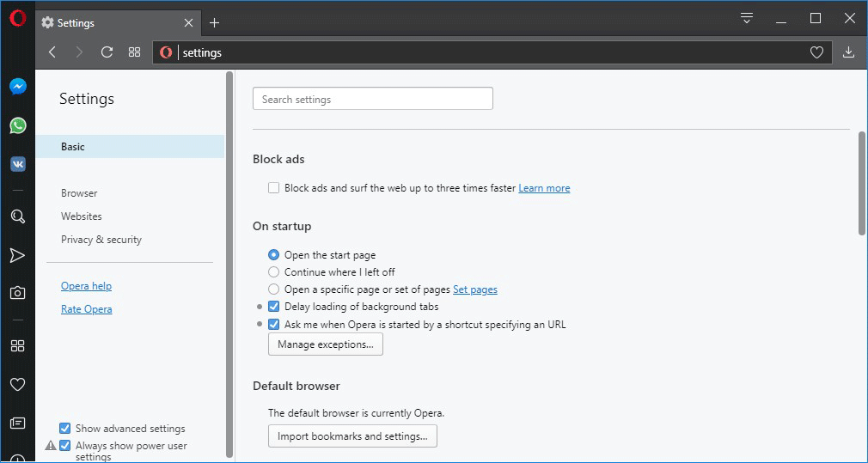Open the Set pages link

pos(475,289)
